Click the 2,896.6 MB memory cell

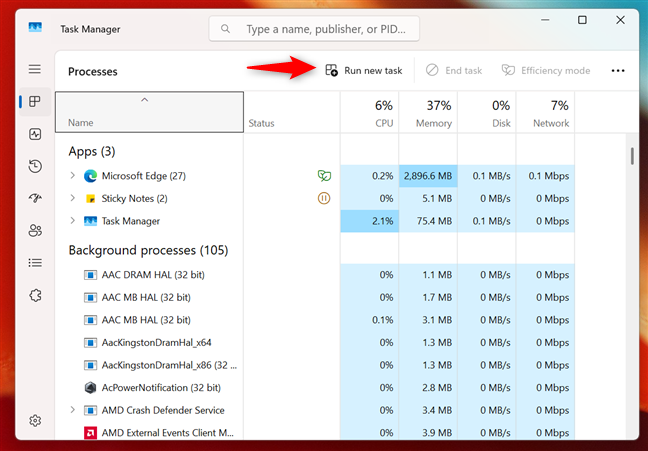428,176
